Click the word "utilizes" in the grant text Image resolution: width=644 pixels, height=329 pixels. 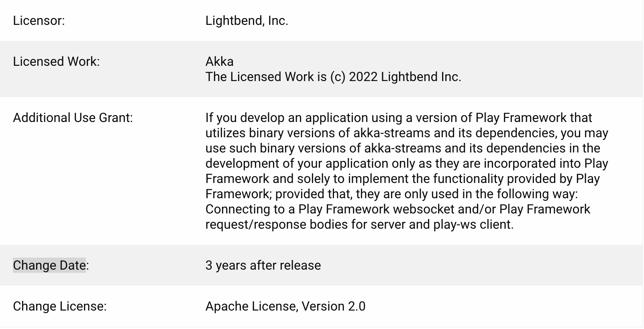tap(225, 133)
